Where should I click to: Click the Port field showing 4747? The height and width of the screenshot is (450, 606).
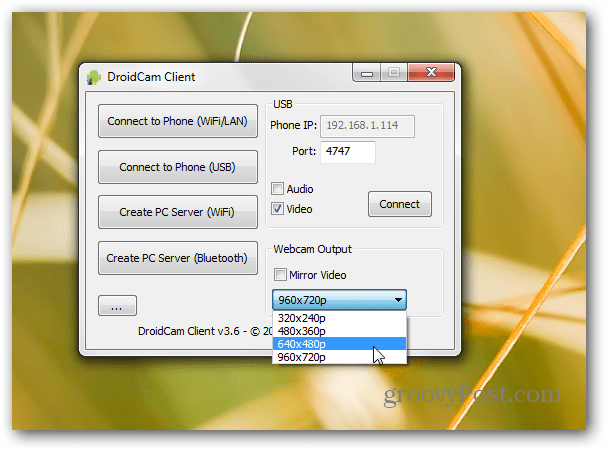point(347,152)
